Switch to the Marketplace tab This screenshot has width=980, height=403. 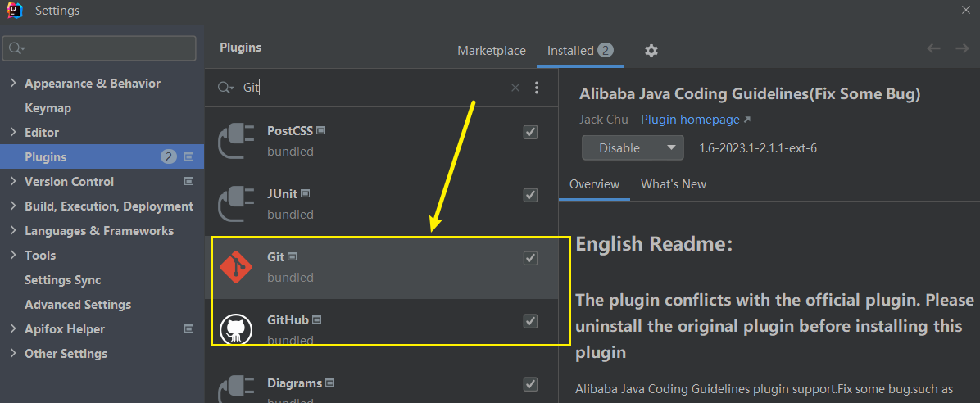[x=492, y=51]
